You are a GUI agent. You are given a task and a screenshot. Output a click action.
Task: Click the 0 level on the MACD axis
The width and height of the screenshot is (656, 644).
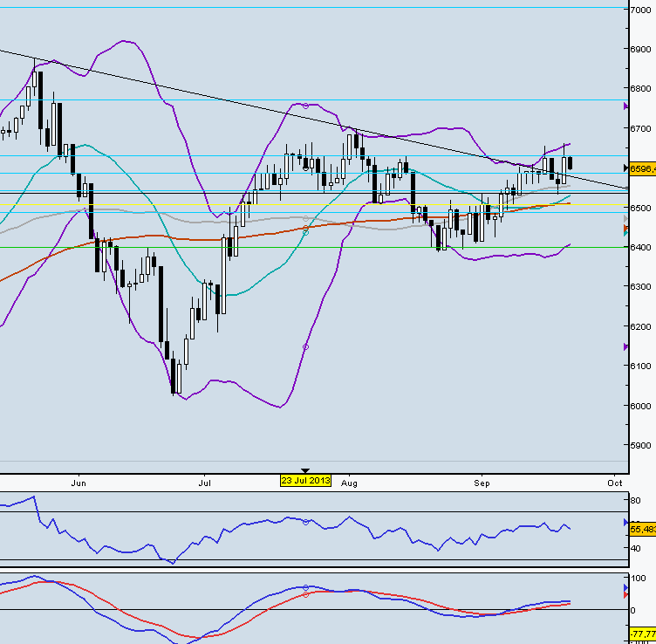click(633, 611)
